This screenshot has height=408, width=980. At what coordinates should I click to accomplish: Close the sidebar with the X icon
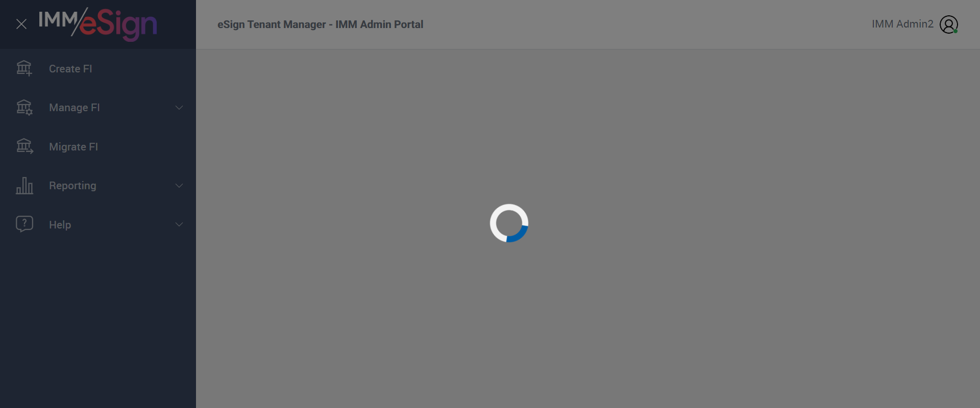tap(21, 24)
